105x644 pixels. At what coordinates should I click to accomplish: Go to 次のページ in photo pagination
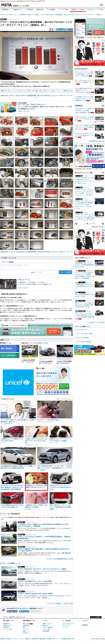point(68,91)
